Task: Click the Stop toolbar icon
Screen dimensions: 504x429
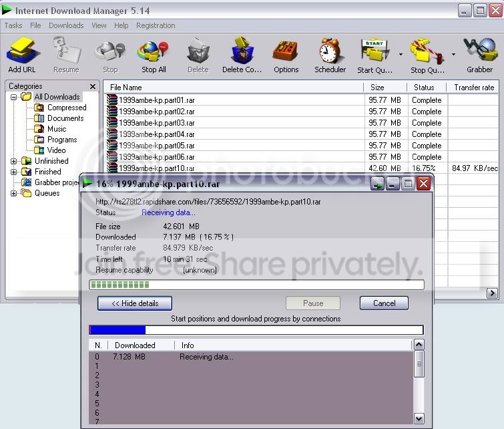Action: coord(110,55)
